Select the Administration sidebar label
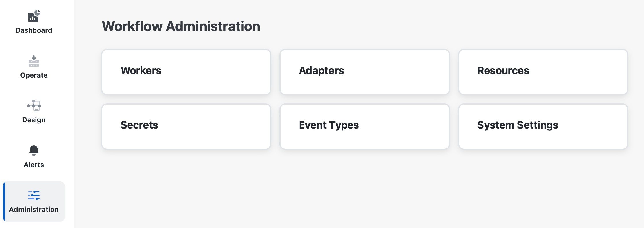The height and width of the screenshot is (228, 644). click(34, 210)
